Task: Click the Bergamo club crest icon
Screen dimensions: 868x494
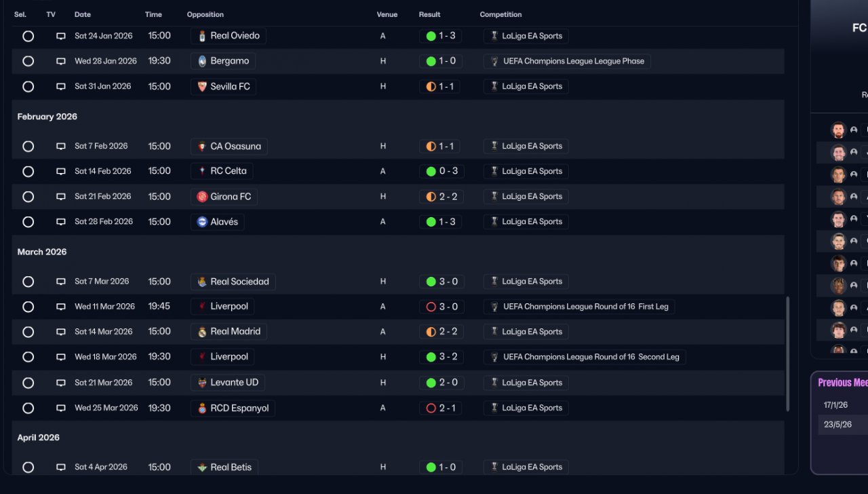Action: [201, 61]
